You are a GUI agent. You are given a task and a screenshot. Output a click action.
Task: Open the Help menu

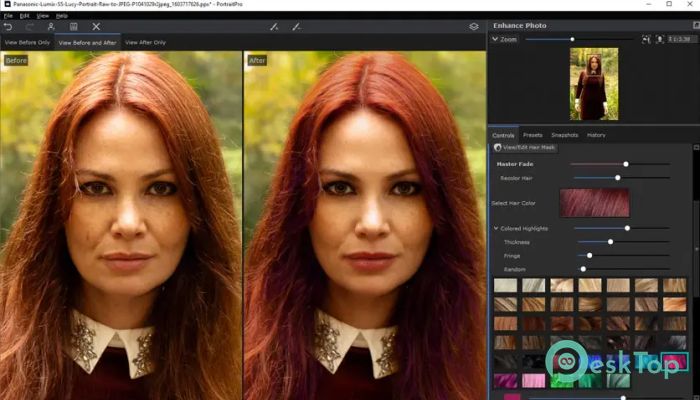click(x=62, y=16)
